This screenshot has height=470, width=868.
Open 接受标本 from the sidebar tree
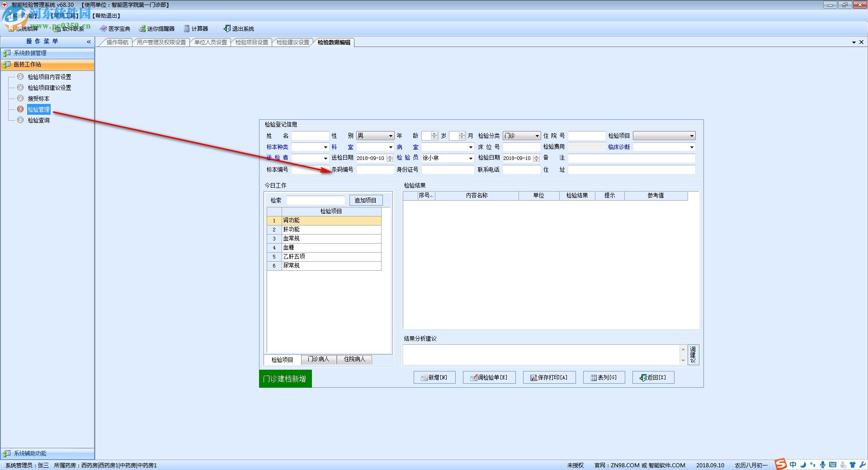click(x=38, y=99)
